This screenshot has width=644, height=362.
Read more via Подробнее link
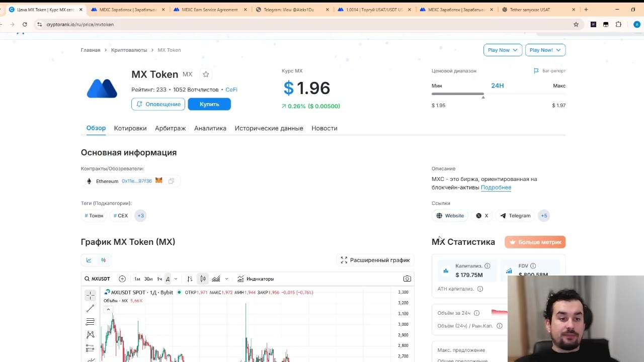[x=496, y=188]
